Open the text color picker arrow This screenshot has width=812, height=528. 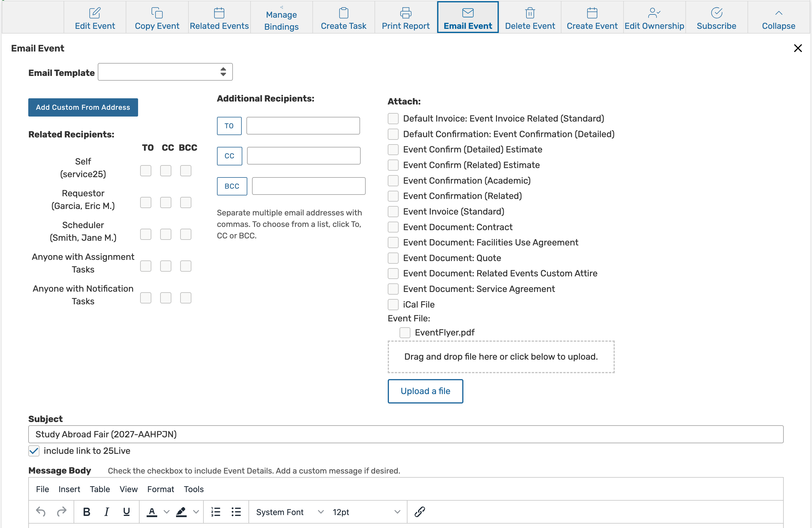point(167,512)
